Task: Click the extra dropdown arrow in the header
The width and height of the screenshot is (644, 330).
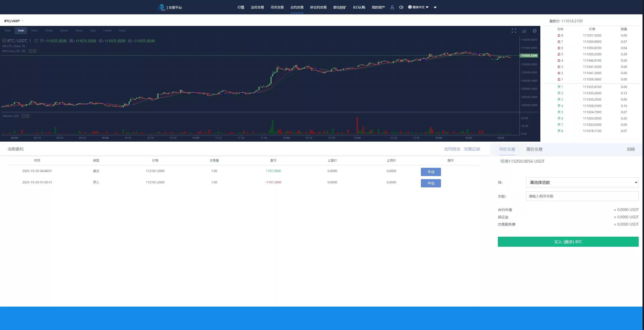Action: pyautogui.click(x=435, y=7)
